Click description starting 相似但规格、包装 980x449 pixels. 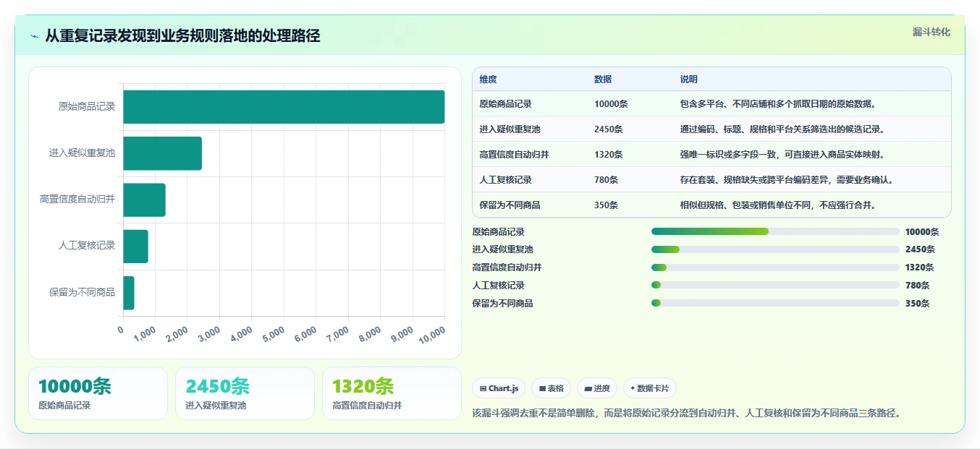[778, 205]
